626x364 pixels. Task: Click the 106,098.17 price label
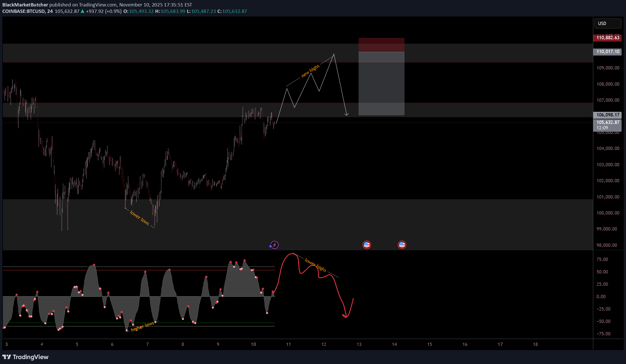click(607, 115)
